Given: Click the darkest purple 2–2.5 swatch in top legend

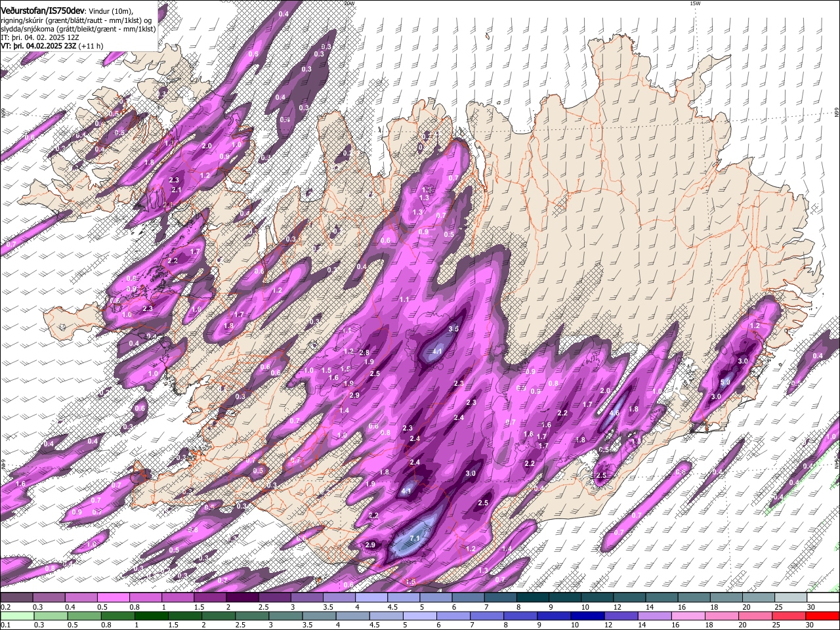Looking at the screenshot, I should click(242, 598).
